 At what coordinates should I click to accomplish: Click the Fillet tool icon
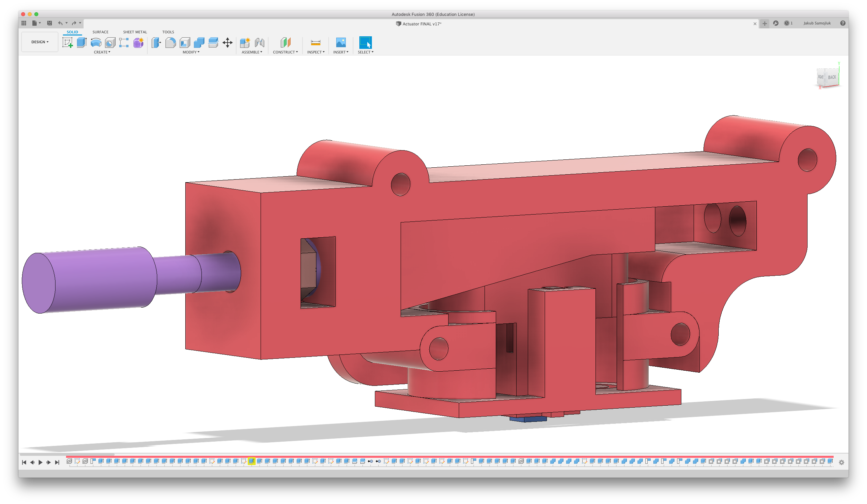171,43
